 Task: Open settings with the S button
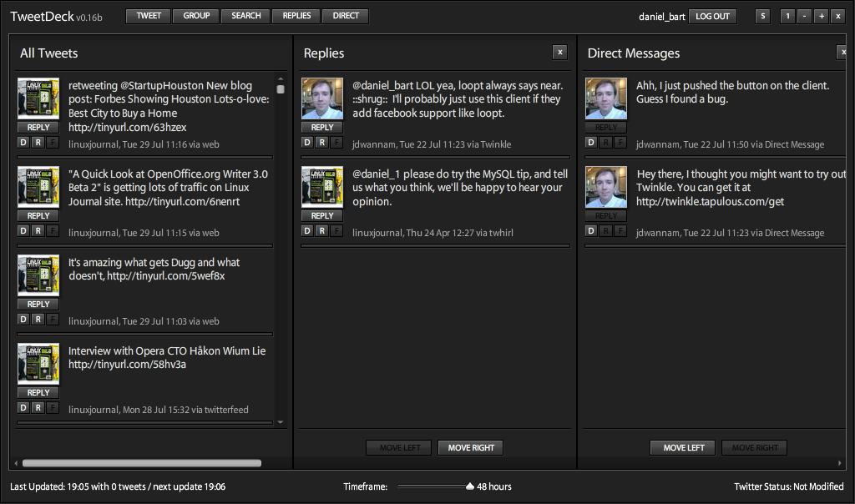[763, 17]
